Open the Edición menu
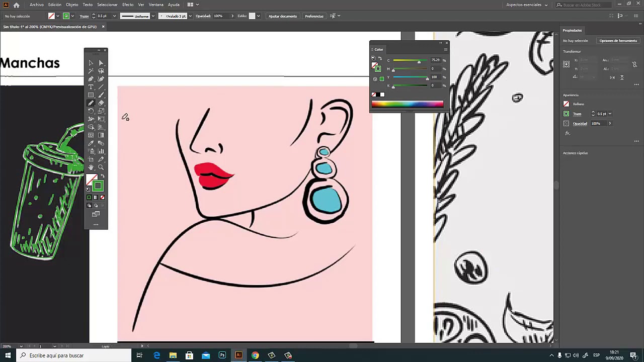This screenshot has height=362, width=644. pyautogui.click(x=55, y=5)
